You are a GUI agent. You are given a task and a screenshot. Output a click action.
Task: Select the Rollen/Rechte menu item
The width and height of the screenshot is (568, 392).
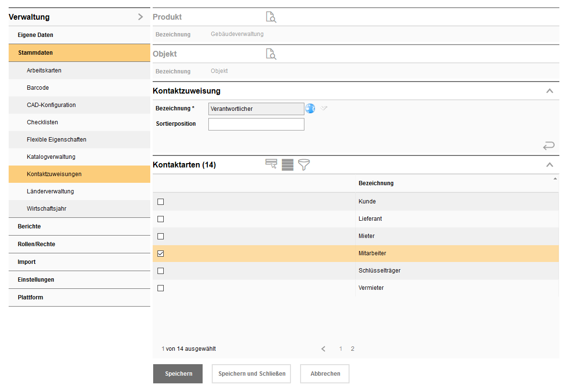pos(36,244)
